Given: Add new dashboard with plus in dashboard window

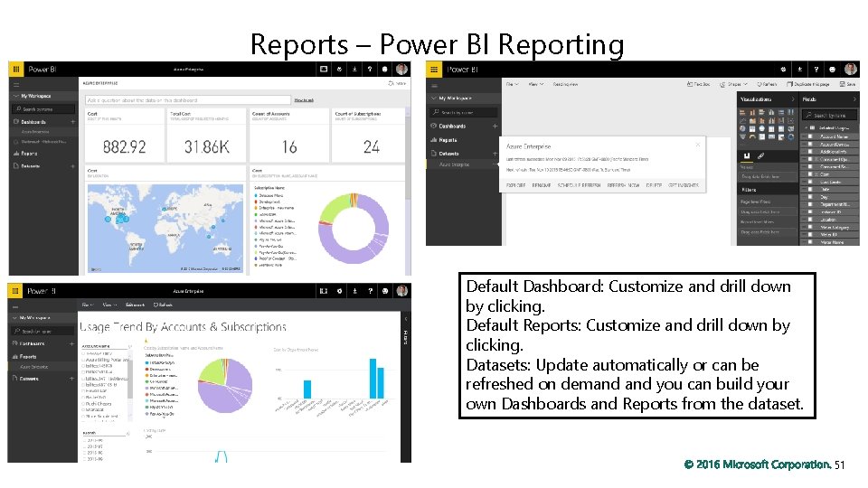Looking at the screenshot, I should [x=72, y=122].
